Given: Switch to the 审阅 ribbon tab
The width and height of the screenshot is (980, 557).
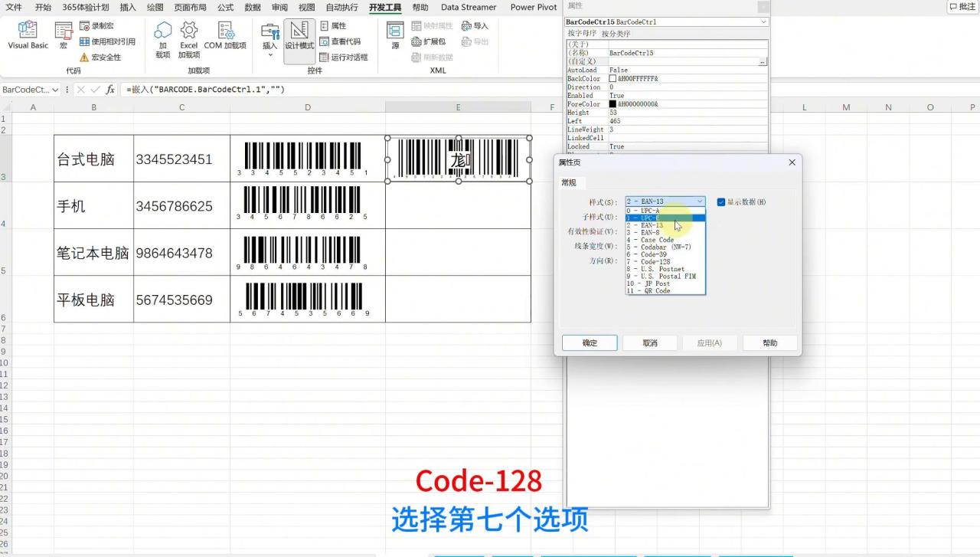Looking at the screenshot, I should tap(279, 7).
